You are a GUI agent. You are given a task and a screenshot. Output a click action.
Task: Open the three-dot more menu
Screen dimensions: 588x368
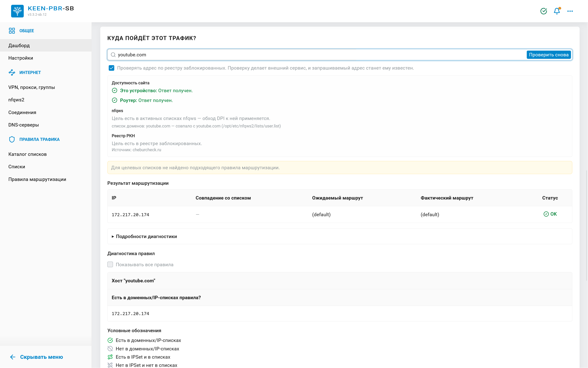(570, 11)
